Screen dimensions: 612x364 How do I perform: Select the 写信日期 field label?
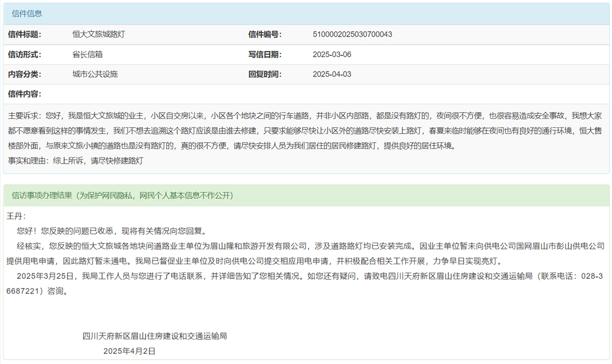(x=265, y=55)
